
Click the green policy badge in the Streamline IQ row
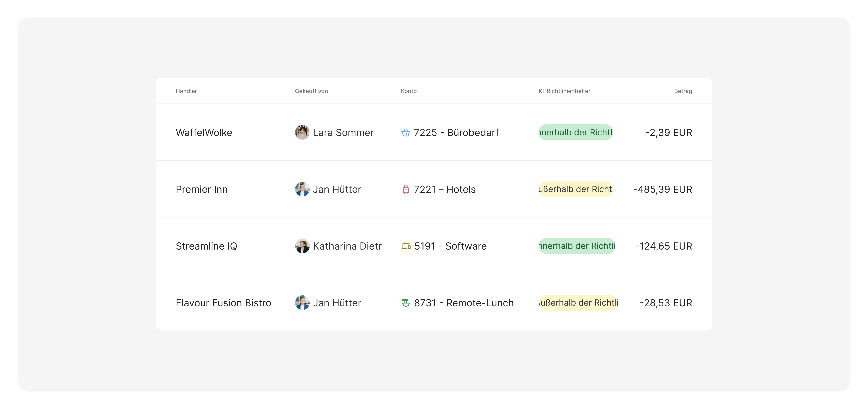577,246
